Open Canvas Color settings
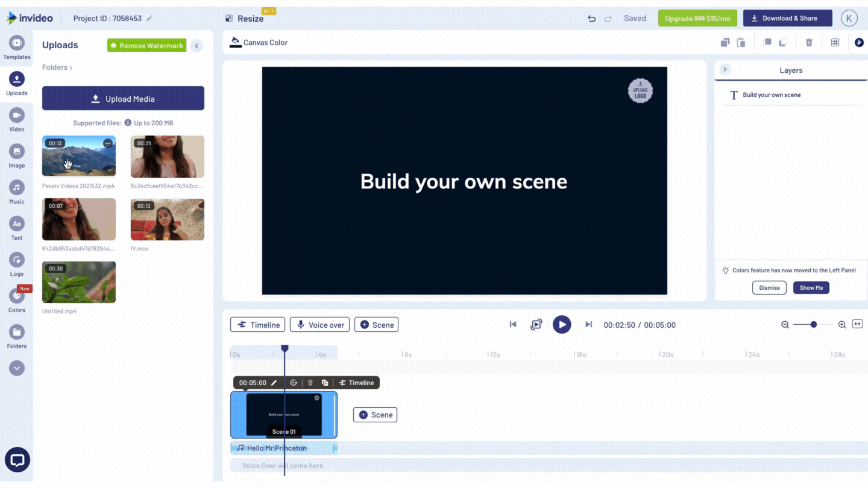Viewport: 868px width, 488px height. 259,42
